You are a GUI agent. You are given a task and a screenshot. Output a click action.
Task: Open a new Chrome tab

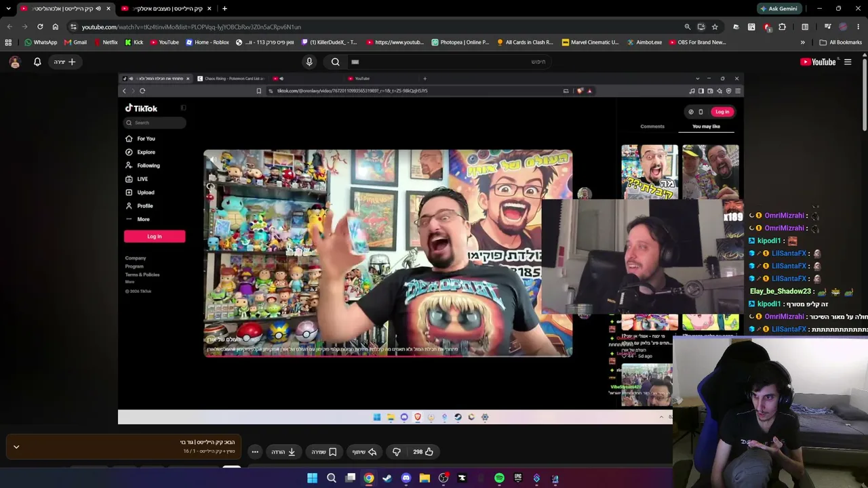coord(224,9)
